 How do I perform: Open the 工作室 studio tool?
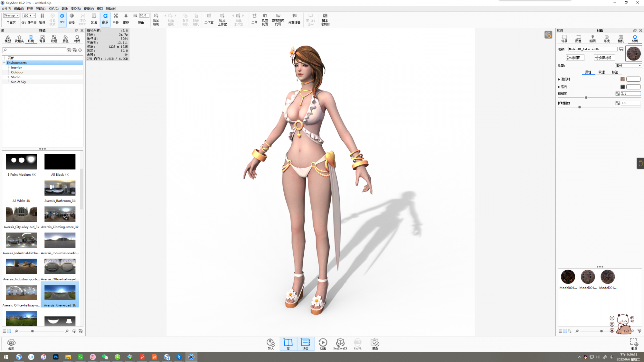click(x=209, y=19)
